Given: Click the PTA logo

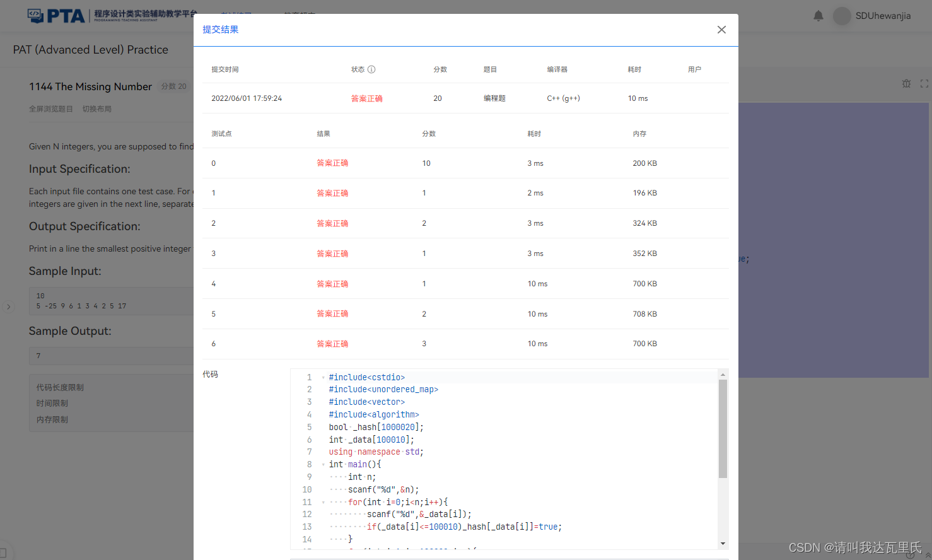Looking at the screenshot, I should pos(56,16).
